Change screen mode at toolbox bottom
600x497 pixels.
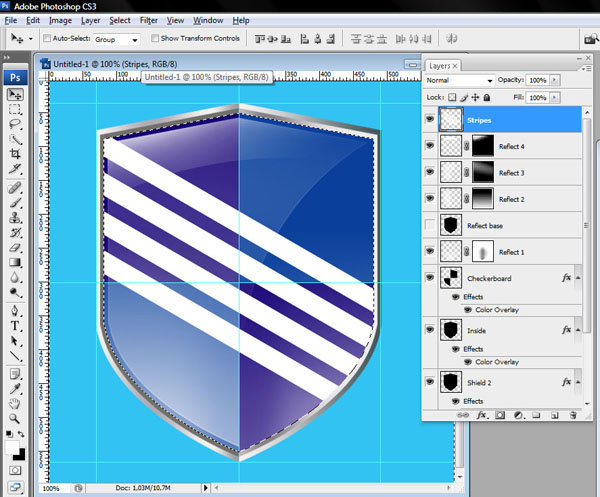(15, 487)
